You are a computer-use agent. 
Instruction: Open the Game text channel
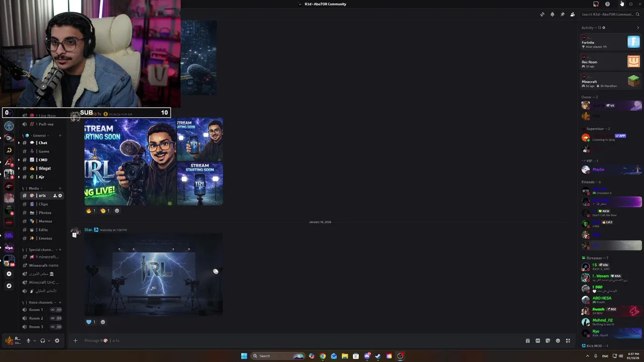[42, 151]
